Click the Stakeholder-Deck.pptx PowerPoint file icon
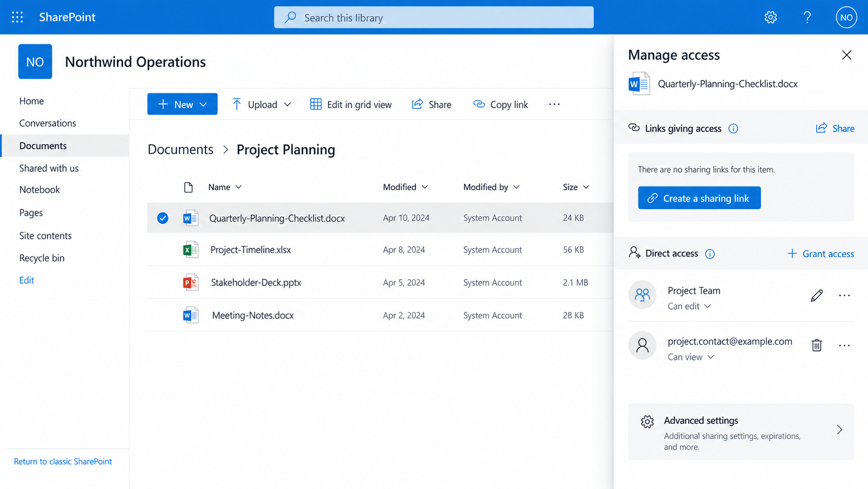Screen dimensions: 868x489 point(191,283)
